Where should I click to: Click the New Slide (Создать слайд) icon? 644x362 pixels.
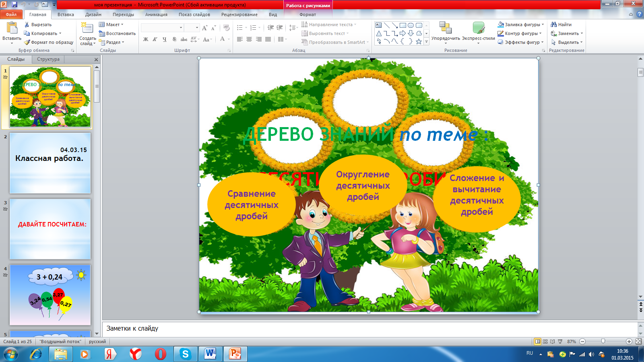click(x=87, y=28)
